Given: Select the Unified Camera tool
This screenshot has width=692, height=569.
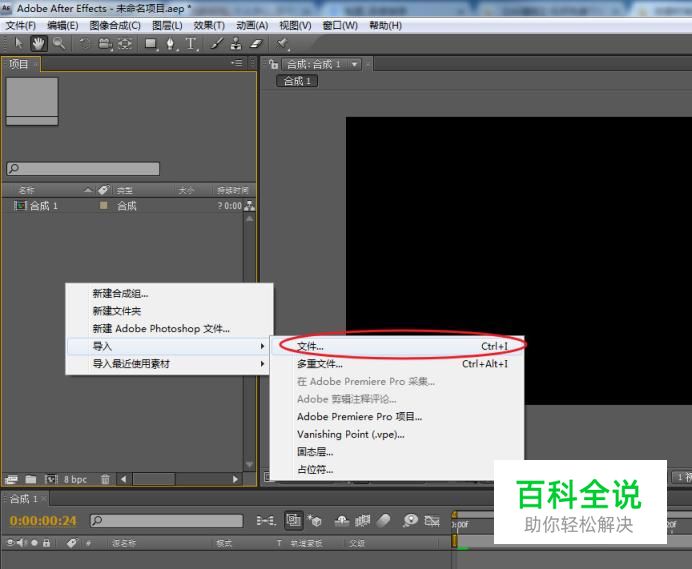Looking at the screenshot, I should click(105, 43).
